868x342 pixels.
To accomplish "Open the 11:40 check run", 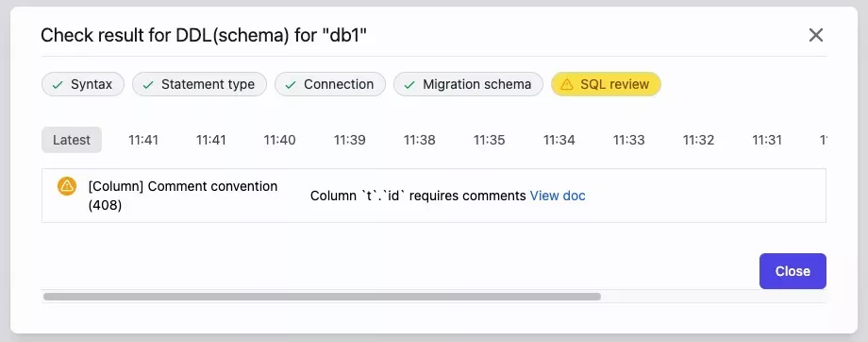I will (279, 140).
